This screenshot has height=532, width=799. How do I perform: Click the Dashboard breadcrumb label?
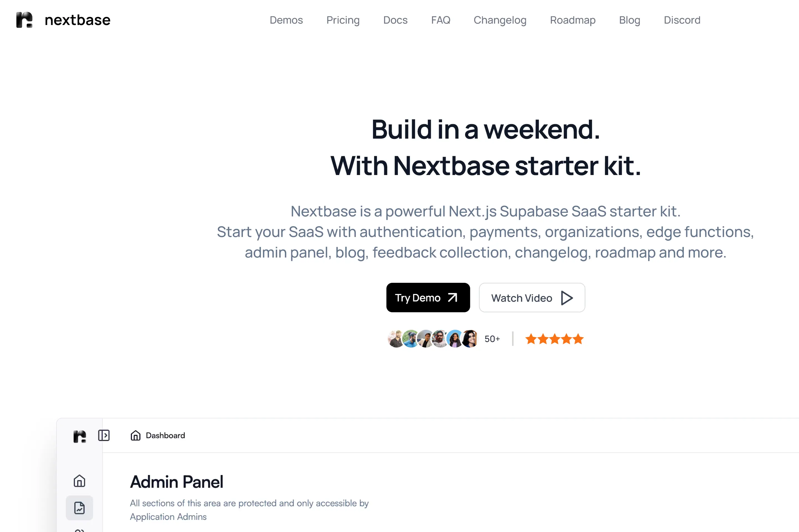pyautogui.click(x=165, y=435)
